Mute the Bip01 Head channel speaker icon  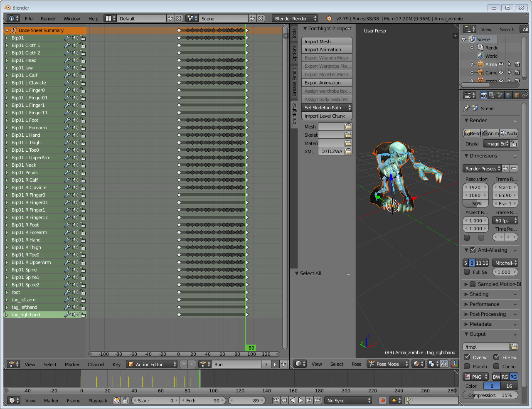(75, 60)
